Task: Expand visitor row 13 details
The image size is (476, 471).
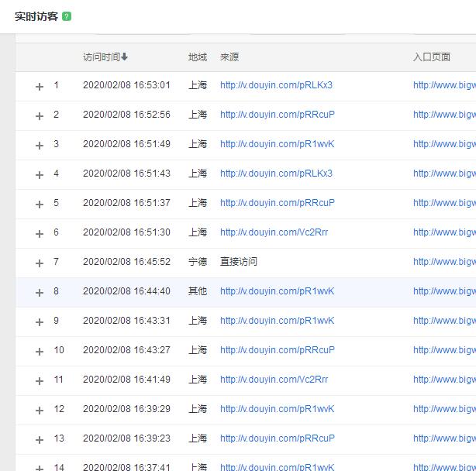Action: 40,440
